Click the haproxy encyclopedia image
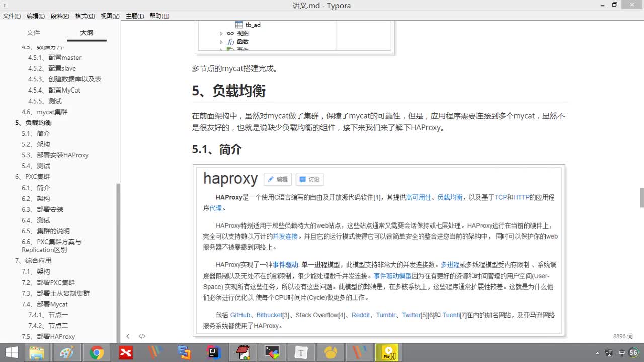This screenshot has width=644, height=362. pos(378,250)
